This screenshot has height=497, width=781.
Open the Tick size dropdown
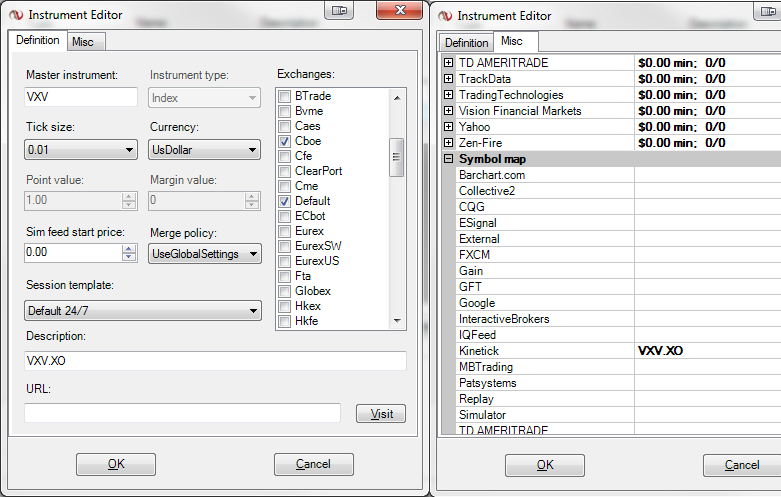(x=81, y=149)
